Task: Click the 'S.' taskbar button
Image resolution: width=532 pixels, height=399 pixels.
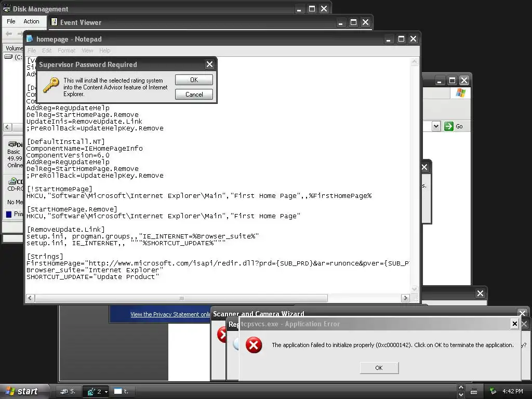Action: 68,391
